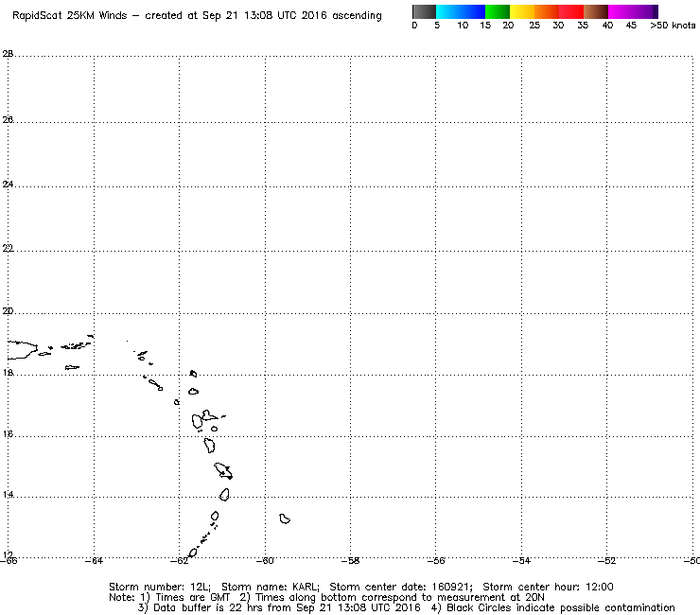
Task: Click the 'RapidScat 25KM Winds' title text
Action: [x=70, y=16]
